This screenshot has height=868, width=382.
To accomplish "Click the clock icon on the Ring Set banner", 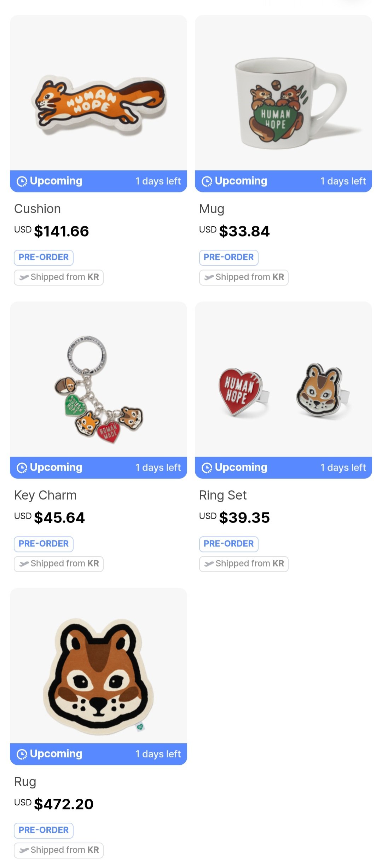I will click(x=208, y=467).
